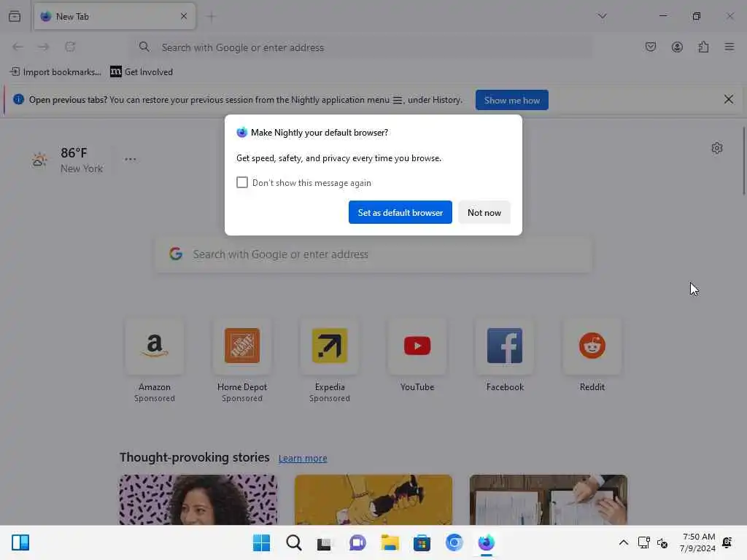The image size is (747, 560).
Task: Go back one page arrow
Action: tap(18, 47)
